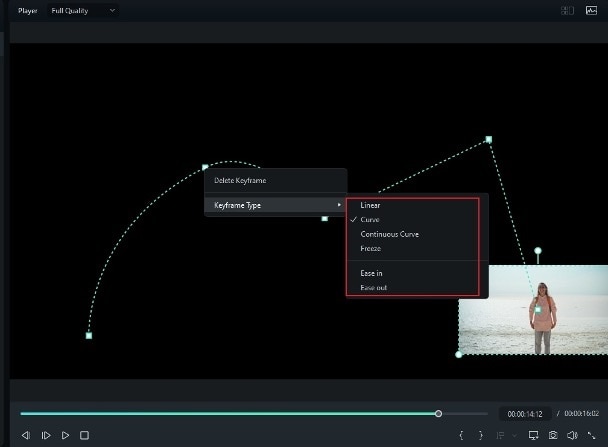Click the compare view icon at top right
The height and width of the screenshot is (447, 608).
point(567,10)
